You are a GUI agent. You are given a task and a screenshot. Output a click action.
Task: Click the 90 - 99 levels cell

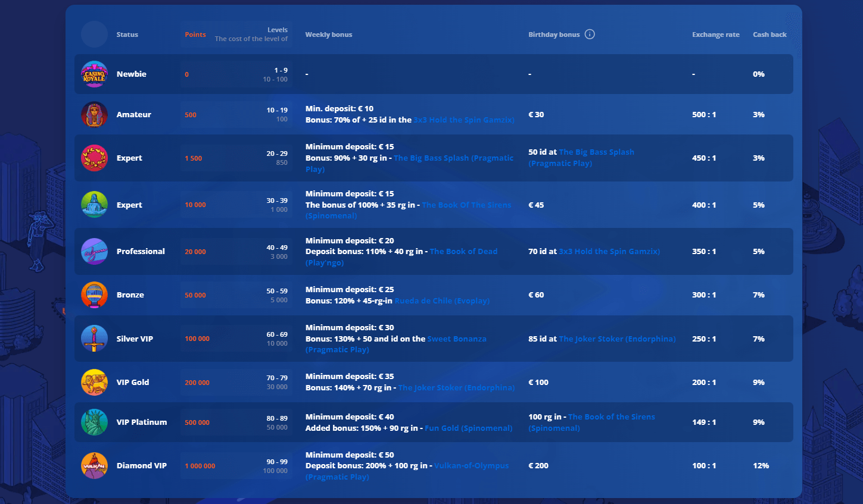tap(277, 462)
